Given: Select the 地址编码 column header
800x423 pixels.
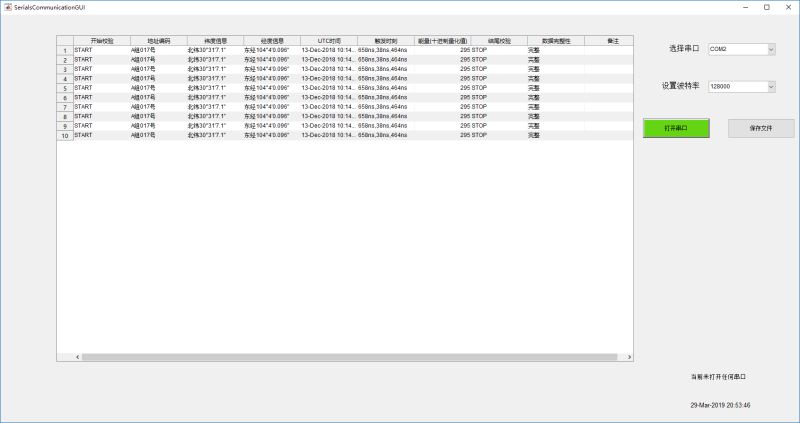Looking at the screenshot, I should click(159, 41).
